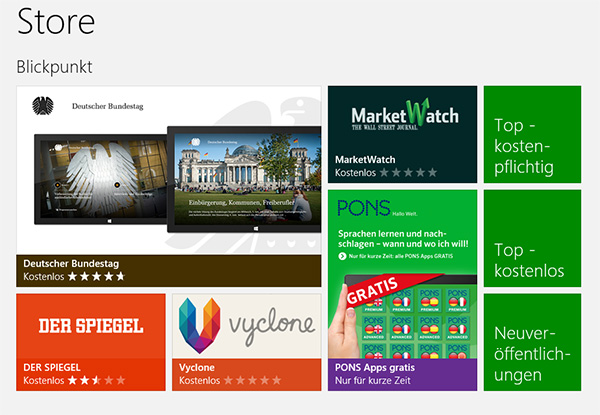Click 'Kostenlos' label under DER SPIEGEL

pos(44,380)
